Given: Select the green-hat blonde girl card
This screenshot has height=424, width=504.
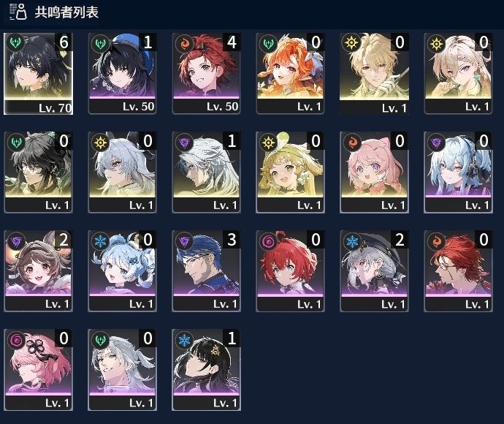Looking at the screenshot, I should pyautogui.click(x=290, y=173).
